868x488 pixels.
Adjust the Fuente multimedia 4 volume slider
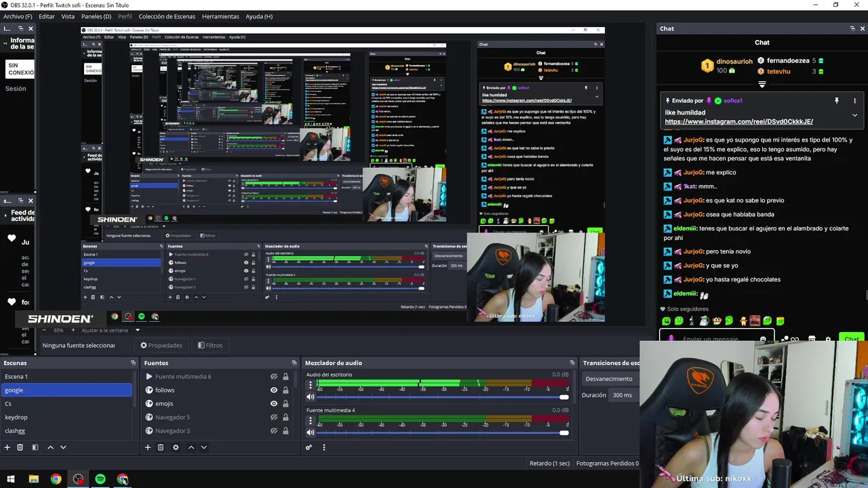tap(443, 432)
